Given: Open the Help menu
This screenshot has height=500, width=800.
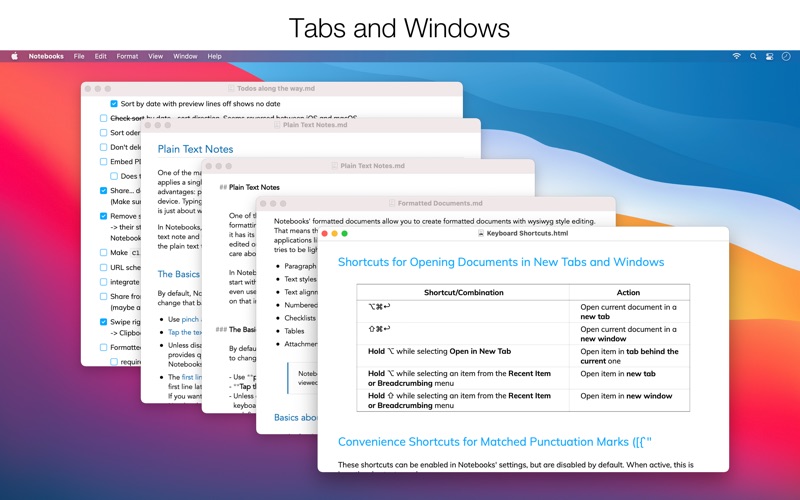Looking at the screenshot, I should 214,56.
